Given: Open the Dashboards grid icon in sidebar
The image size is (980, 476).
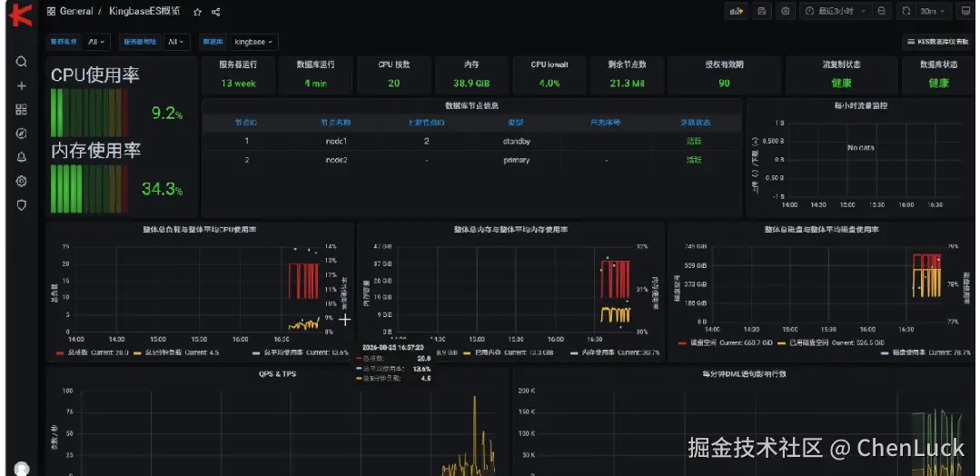Looking at the screenshot, I should point(21,109).
